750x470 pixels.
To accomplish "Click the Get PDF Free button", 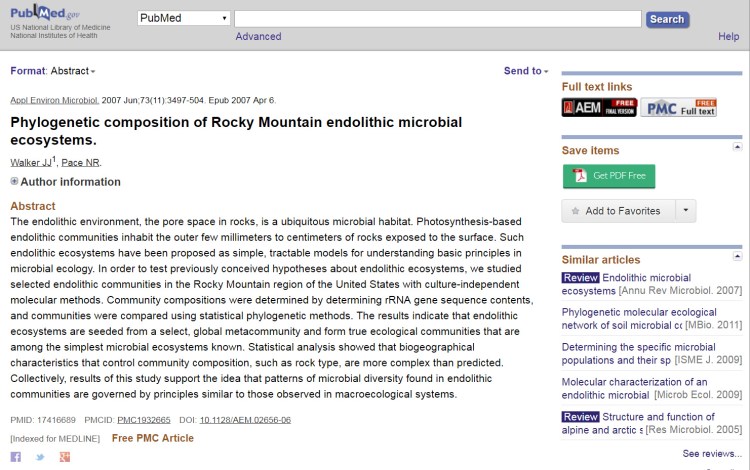I will pyautogui.click(x=609, y=176).
